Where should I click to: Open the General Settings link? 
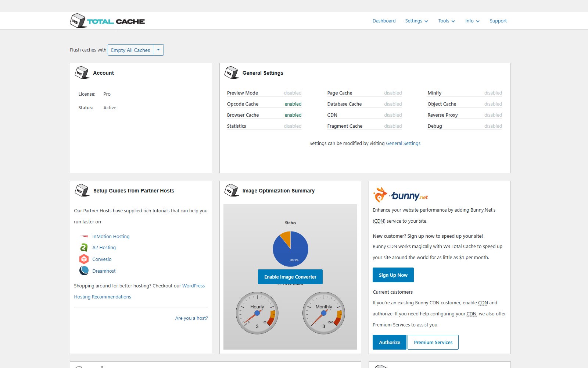(403, 144)
